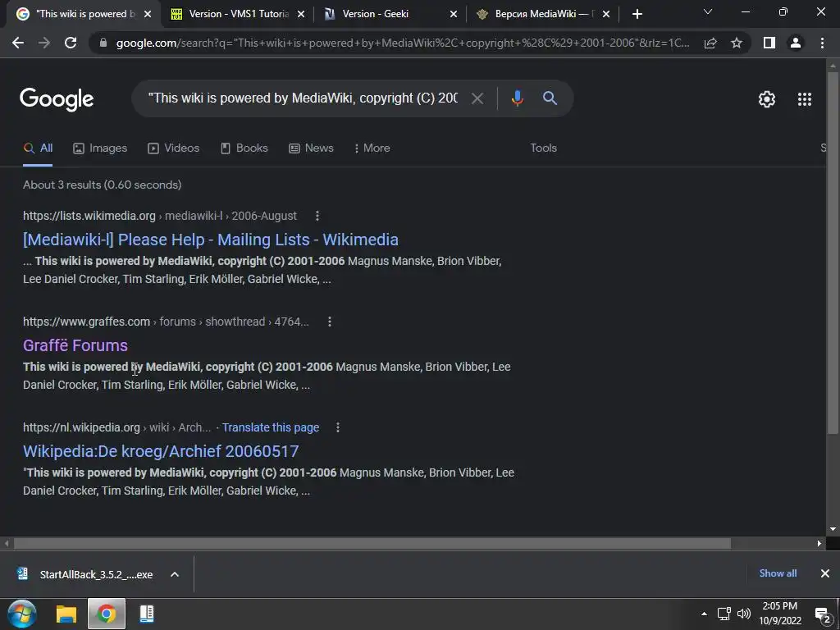
Task: Open the browser side panel
Action: tap(769, 43)
